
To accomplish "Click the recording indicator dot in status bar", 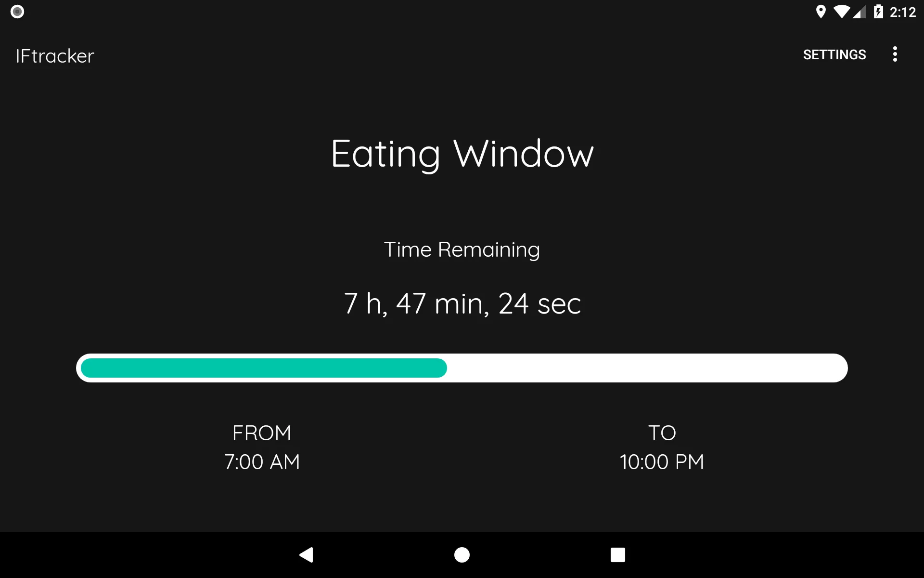I will pyautogui.click(x=18, y=12).
